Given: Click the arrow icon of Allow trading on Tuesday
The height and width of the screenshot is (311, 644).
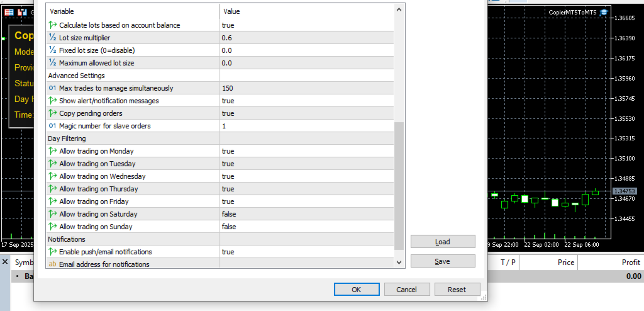Looking at the screenshot, I should click(x=53, y=164).
